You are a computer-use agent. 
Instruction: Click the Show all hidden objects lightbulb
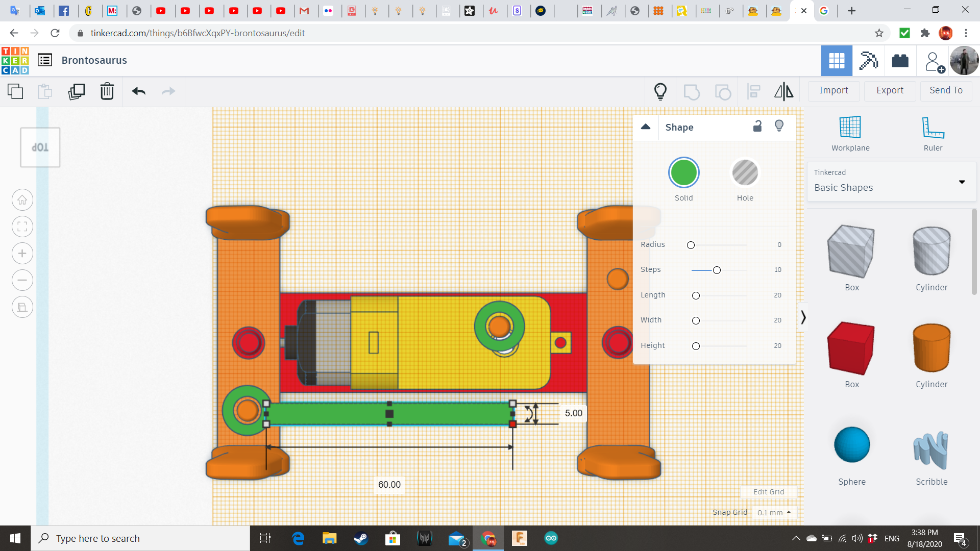pyautogui.click(x=660, y=91)
